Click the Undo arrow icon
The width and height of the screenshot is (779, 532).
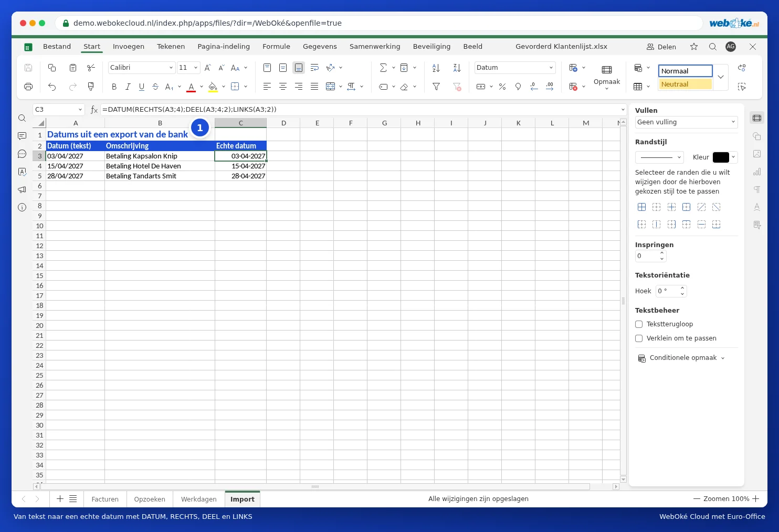click(52, 87)
